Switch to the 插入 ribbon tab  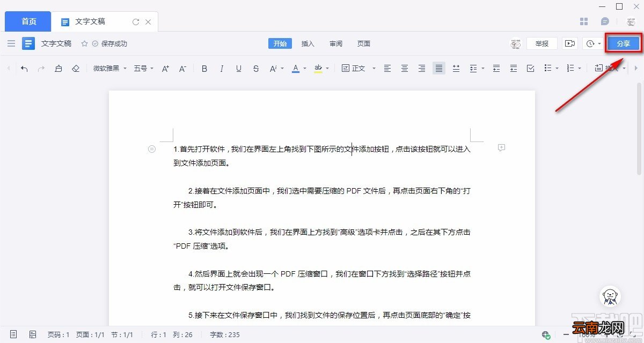308,44
